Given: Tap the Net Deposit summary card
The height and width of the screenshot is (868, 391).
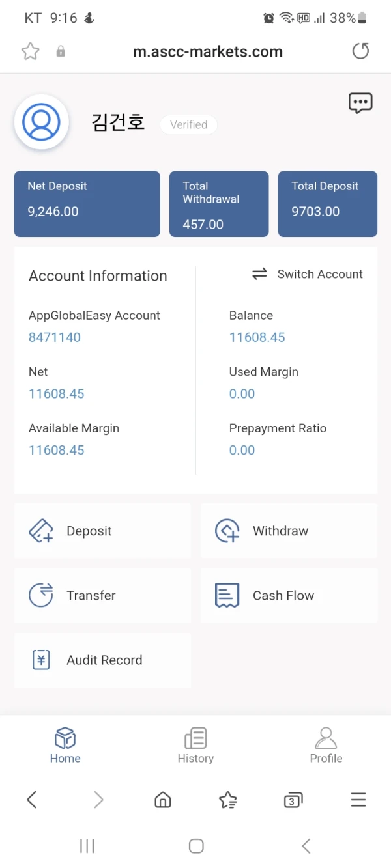Looking at the screenshot, I should click(x=87, y=203).
